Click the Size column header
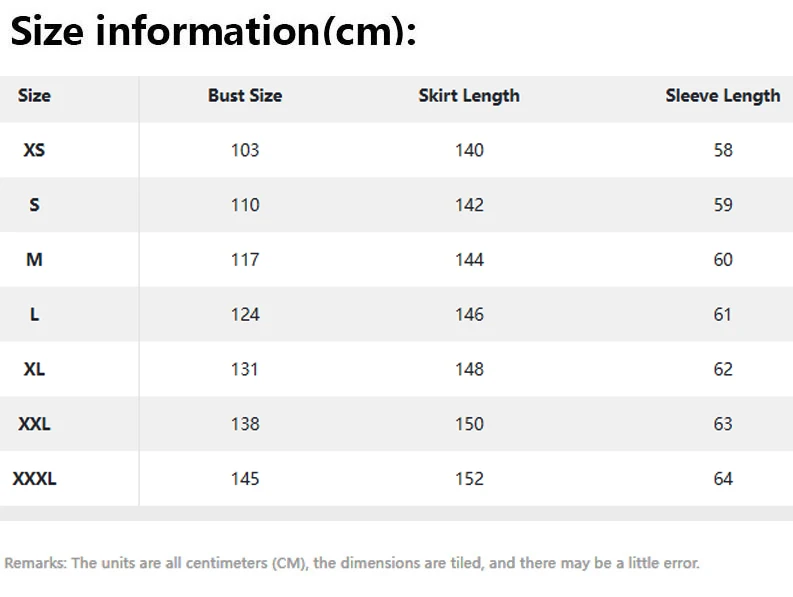The height and width of the screenshot is (597, 793). point(34,96)
